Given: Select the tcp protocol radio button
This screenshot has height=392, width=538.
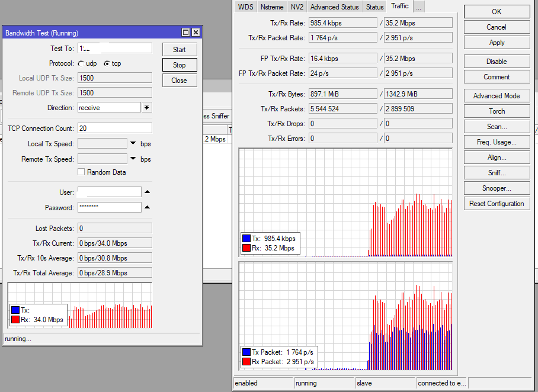Looking at the screenshot, I should [107, 64].
